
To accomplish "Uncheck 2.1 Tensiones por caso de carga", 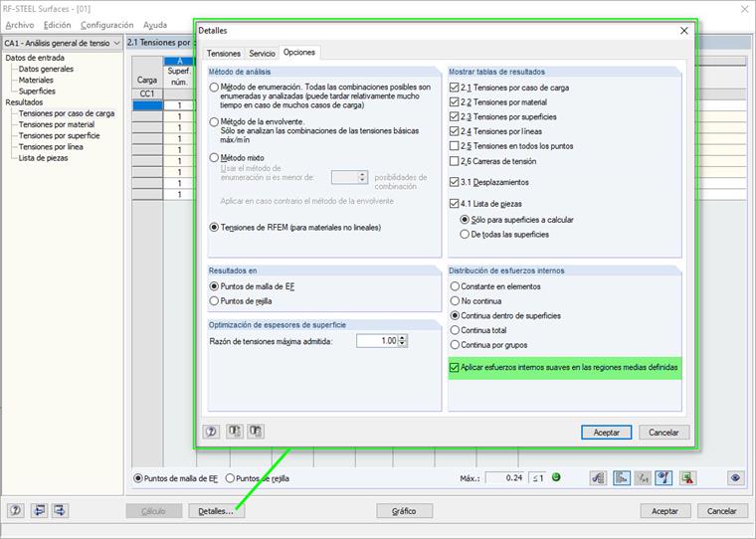I will [454, 88].
